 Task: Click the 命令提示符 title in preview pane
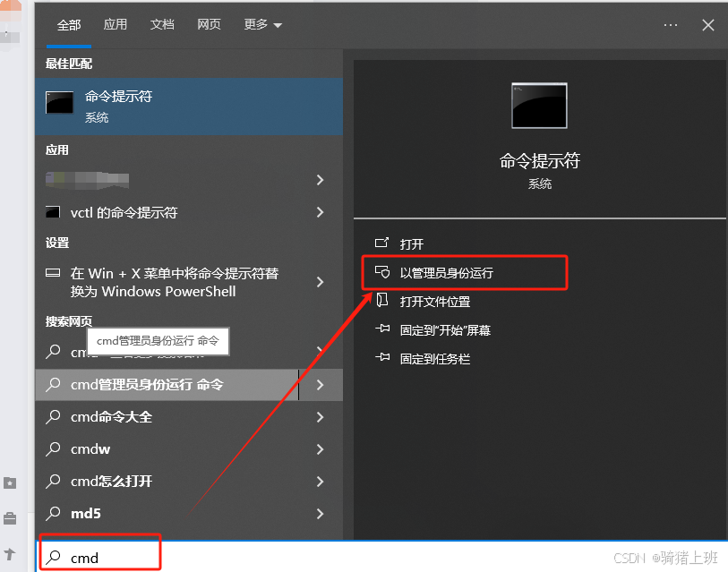coord(539,161)
